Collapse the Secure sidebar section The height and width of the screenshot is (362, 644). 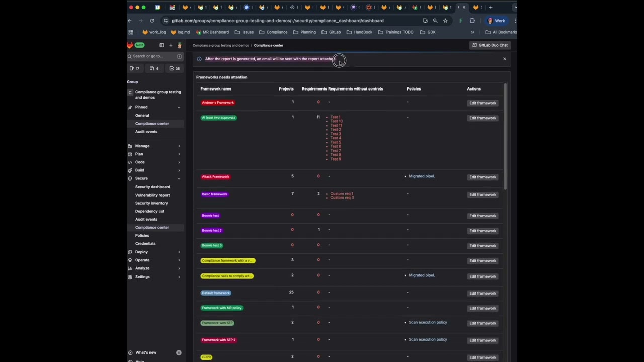[x=154, y=178]
